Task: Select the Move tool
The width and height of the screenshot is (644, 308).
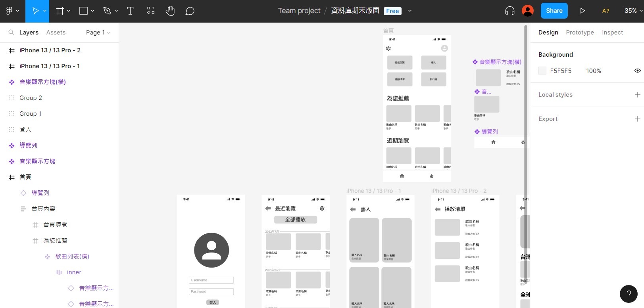Action: pyautogui.click(x=35, y=11)
